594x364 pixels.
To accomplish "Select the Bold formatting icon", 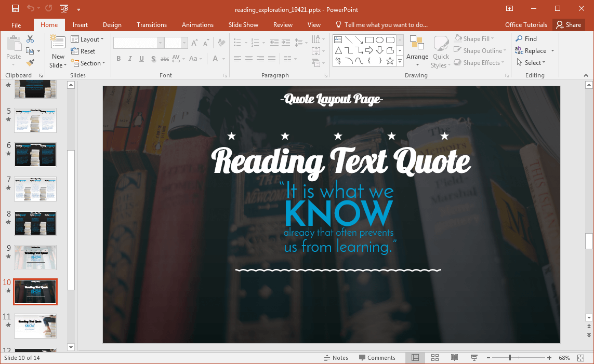I will point(118,59).
